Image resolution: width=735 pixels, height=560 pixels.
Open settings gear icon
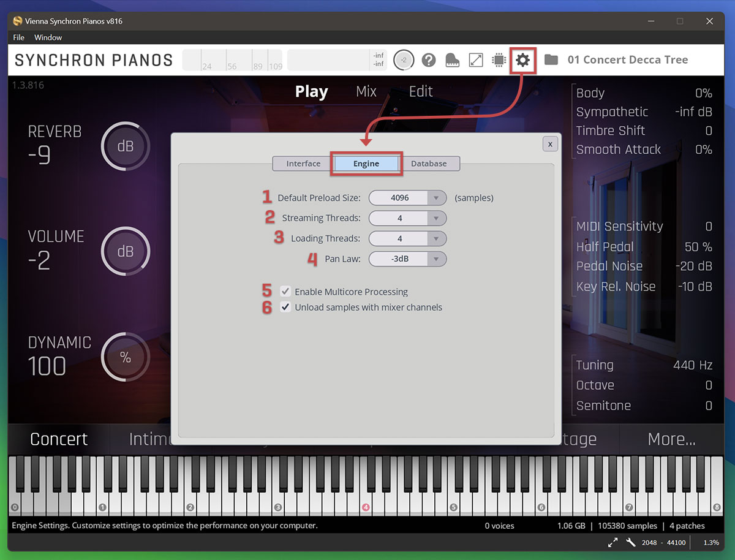coord(522,60)
